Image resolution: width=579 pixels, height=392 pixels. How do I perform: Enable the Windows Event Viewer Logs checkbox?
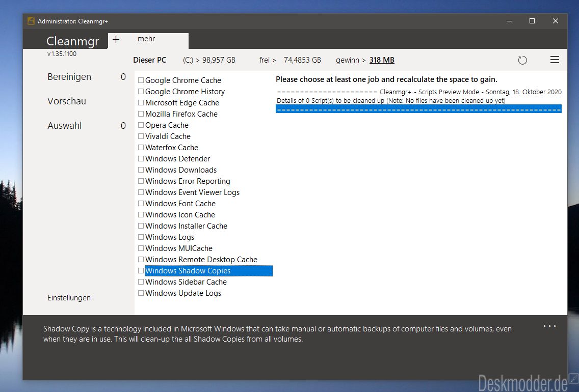[x=141, y=192]
